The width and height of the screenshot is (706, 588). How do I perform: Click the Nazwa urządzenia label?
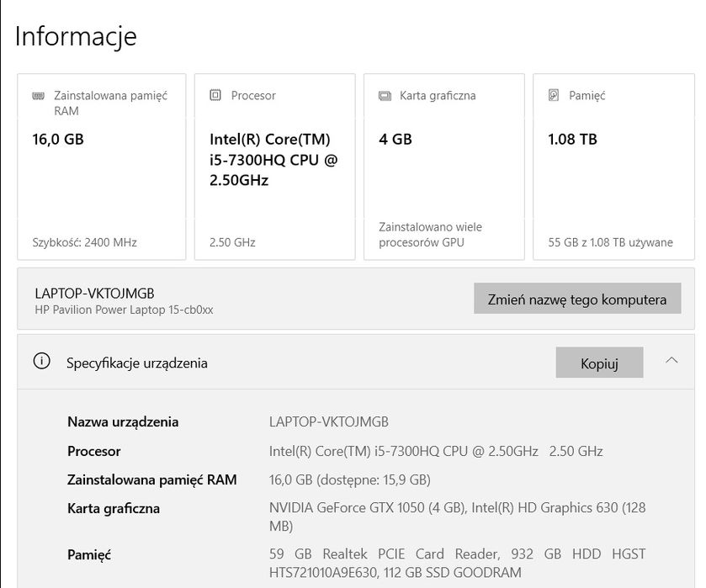click(123, 422)
